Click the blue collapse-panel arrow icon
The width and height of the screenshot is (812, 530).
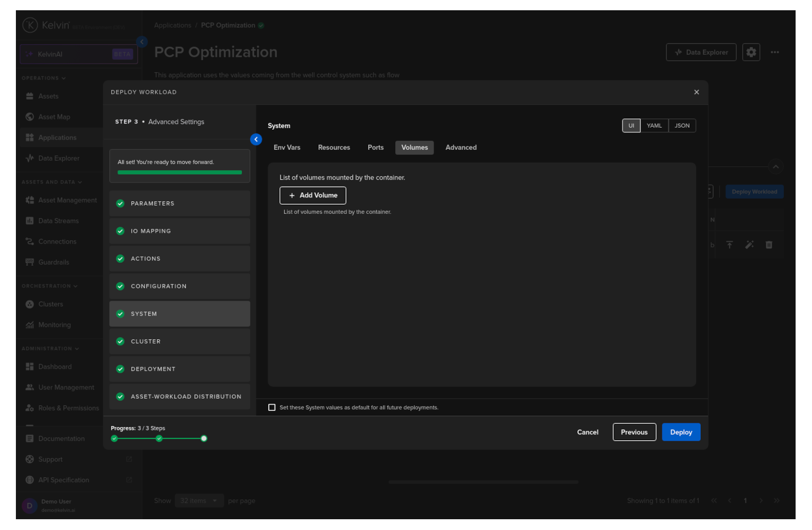[256, 139]
